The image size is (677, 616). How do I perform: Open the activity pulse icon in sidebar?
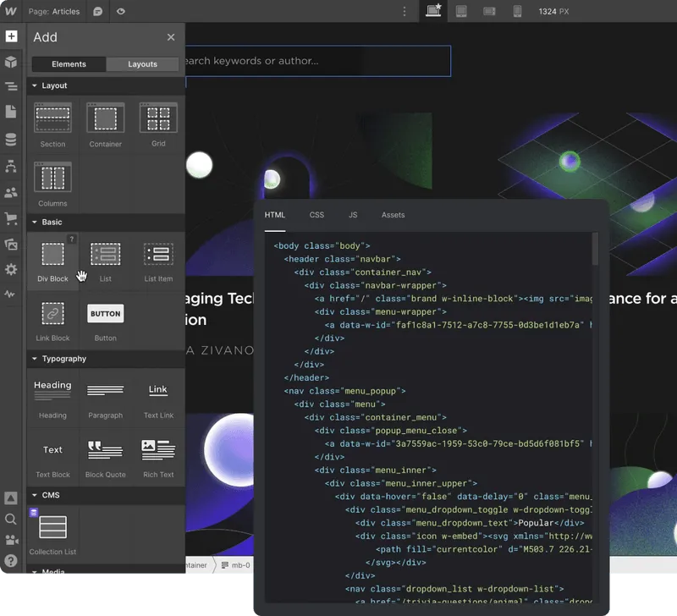[x=10, y=294]
